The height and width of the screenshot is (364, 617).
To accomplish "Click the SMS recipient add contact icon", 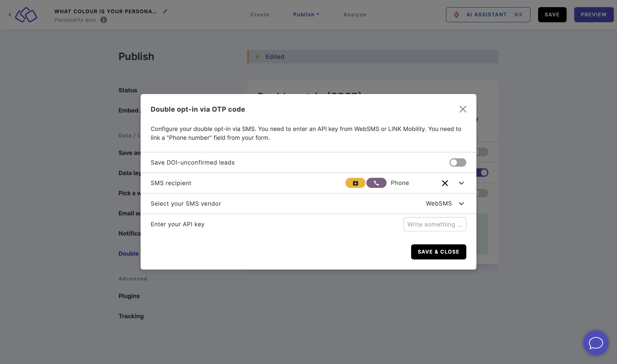I will (x=355, y=182).
